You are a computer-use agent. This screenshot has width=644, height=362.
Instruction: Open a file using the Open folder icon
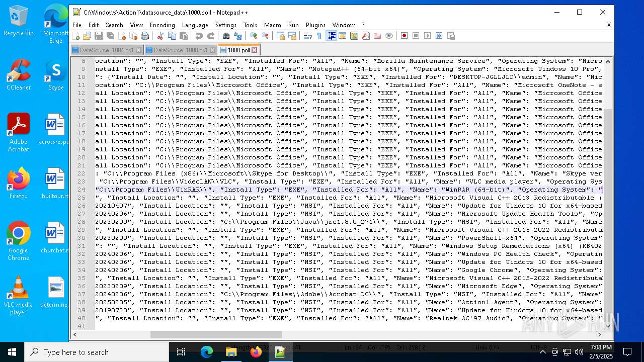[x=87, y=36]
